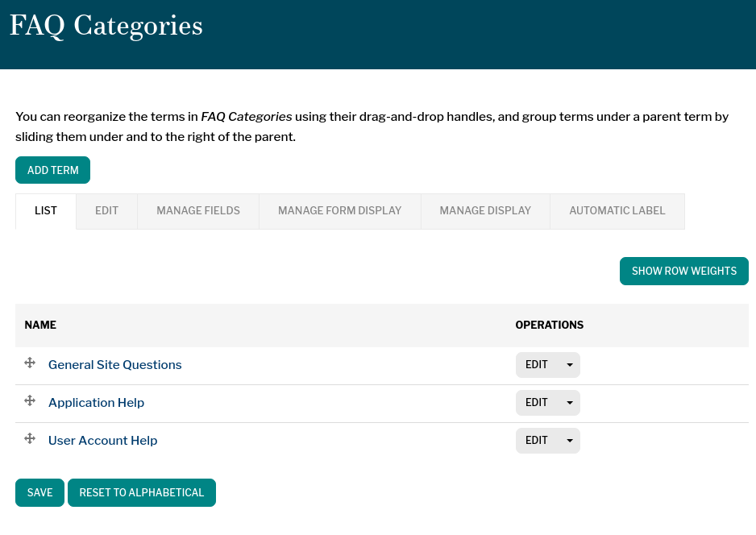Click drag handle for Application Help
756x535 pixels.
[30, 400]
